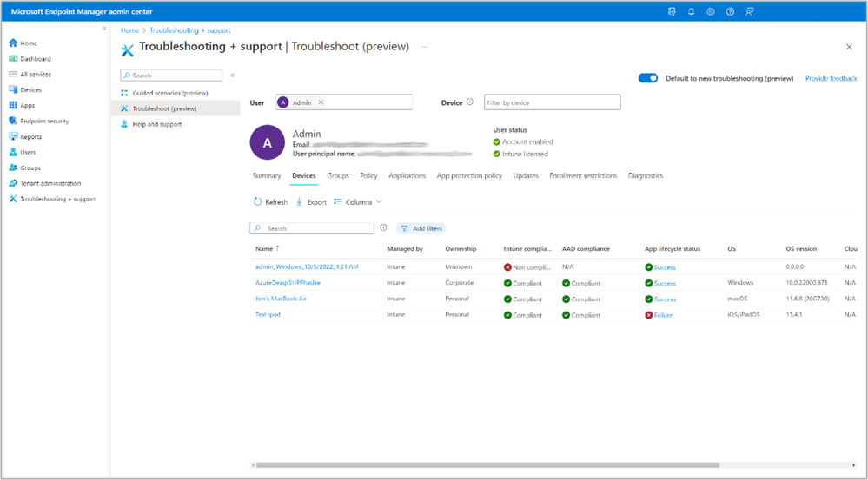Open the Updates tab
The height and width of the screenshot is (480, 868).
pyautogui.click(x=526, y=176)
